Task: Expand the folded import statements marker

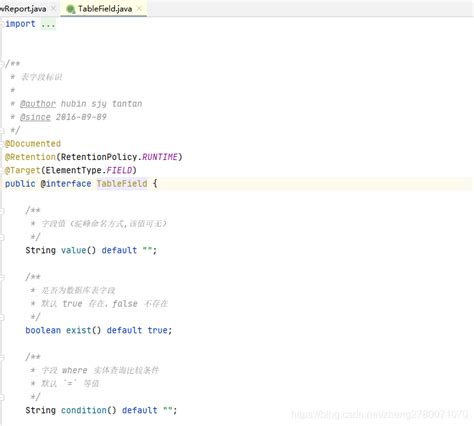Action: (x=2, y=24)
